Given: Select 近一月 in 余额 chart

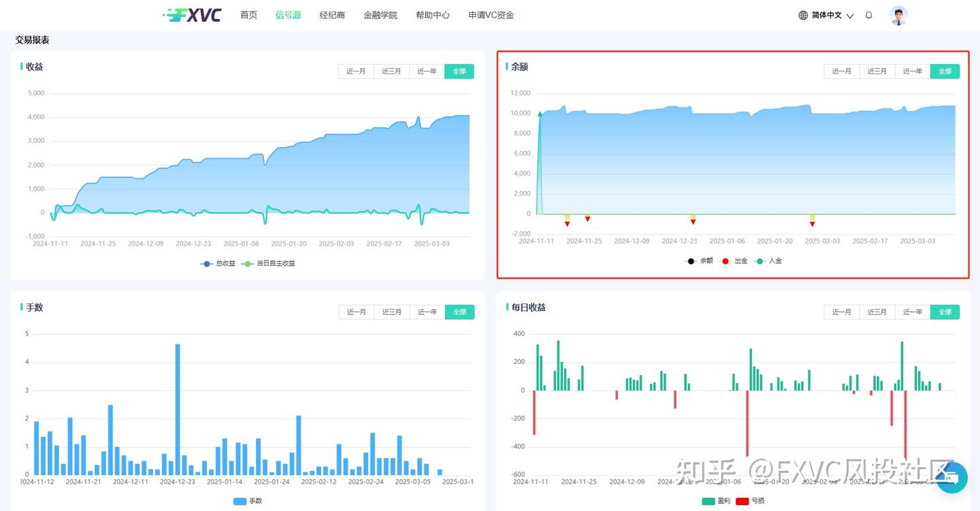Looking at the screenshot, I should coord(842,71).
